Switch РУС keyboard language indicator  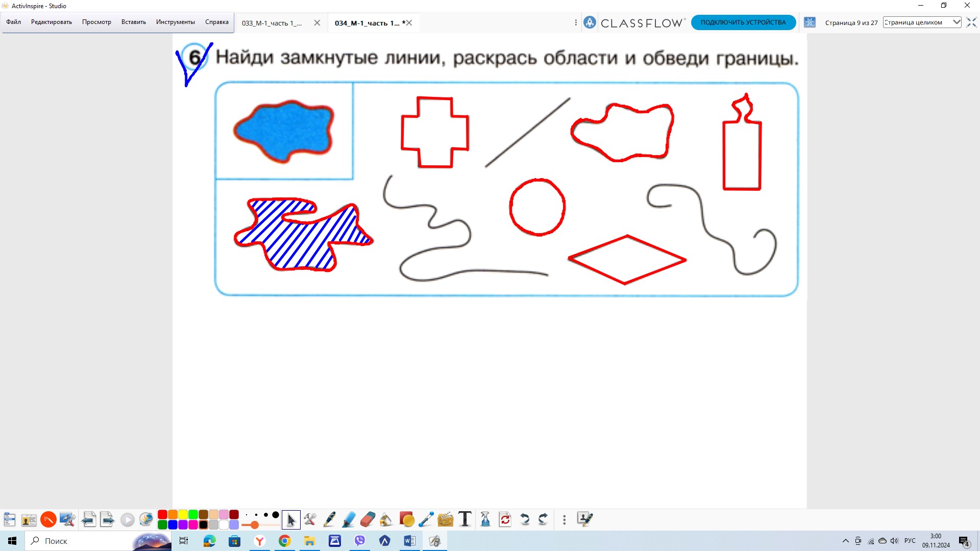(910, 541)
